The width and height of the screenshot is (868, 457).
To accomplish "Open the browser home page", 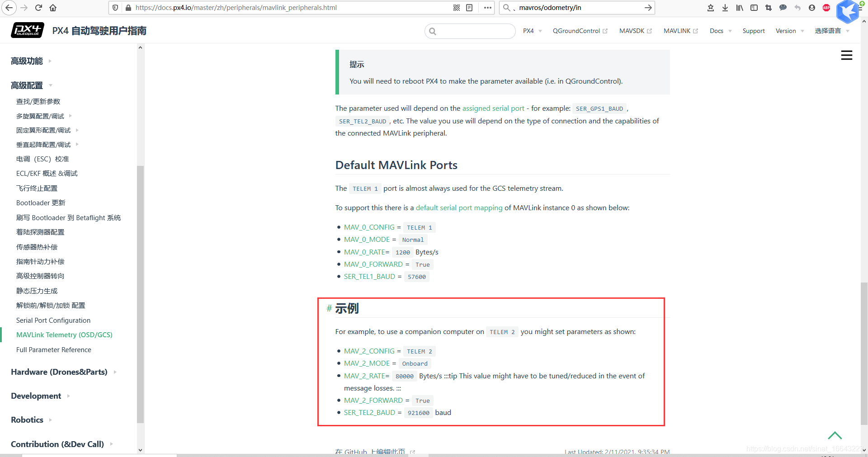I will click(53, 8).
